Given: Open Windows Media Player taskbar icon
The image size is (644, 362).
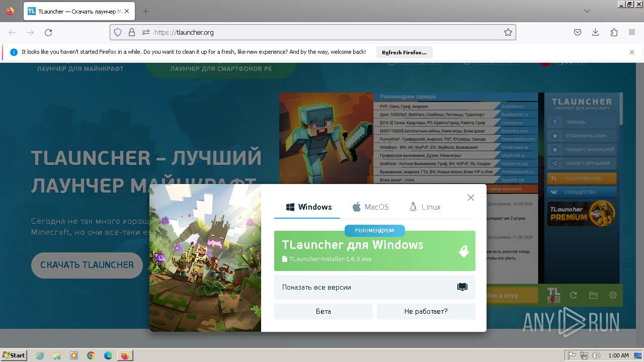Looking at the screenshot, I should [x=74, y=355].
